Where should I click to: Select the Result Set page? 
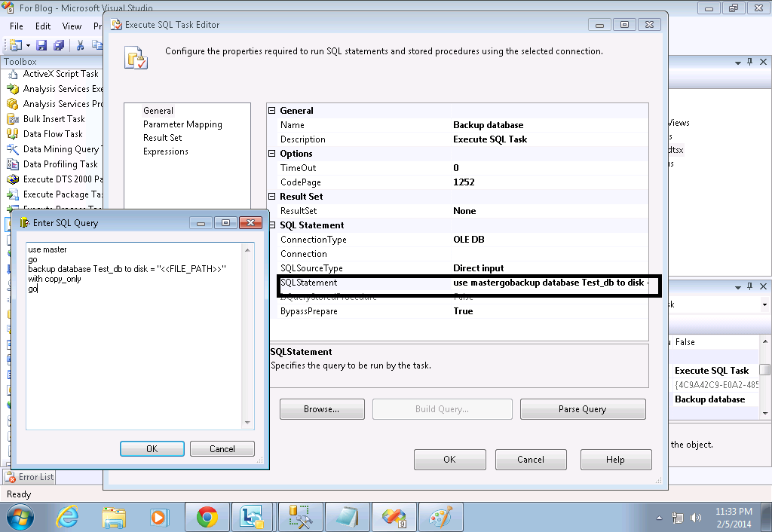pyautogui.click(x=163, y=138)
